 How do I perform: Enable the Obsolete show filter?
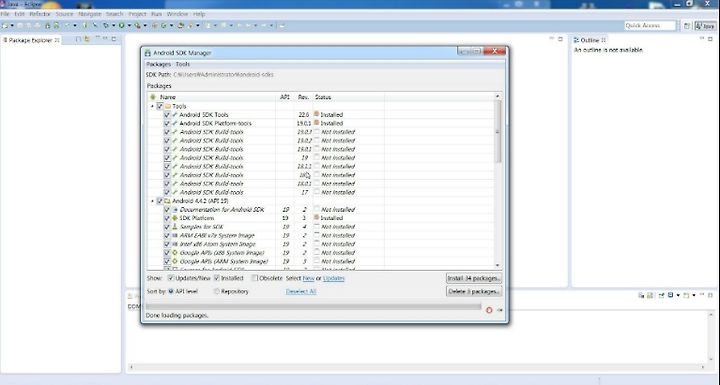(254, 278)
